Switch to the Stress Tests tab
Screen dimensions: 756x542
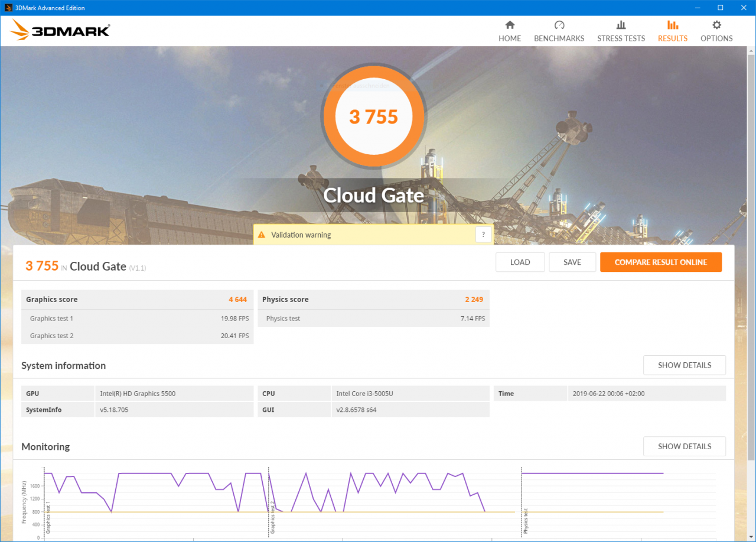click(x=621, y=31)
